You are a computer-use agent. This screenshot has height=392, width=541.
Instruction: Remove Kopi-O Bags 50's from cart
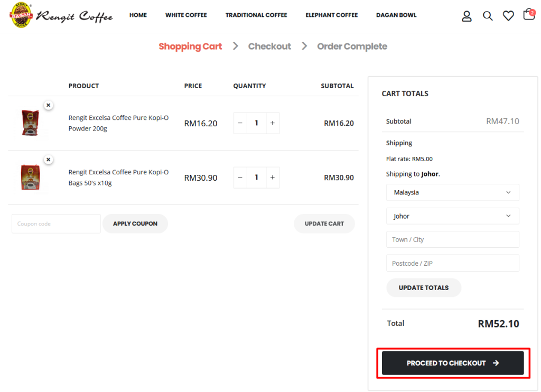[x=48, y=160]
